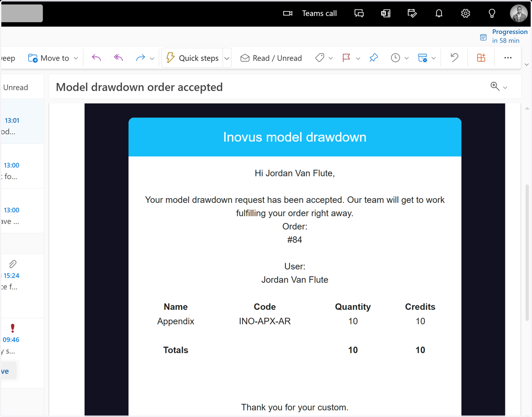Flag this message
Screen dimensions: 532x417
(347, 58)
